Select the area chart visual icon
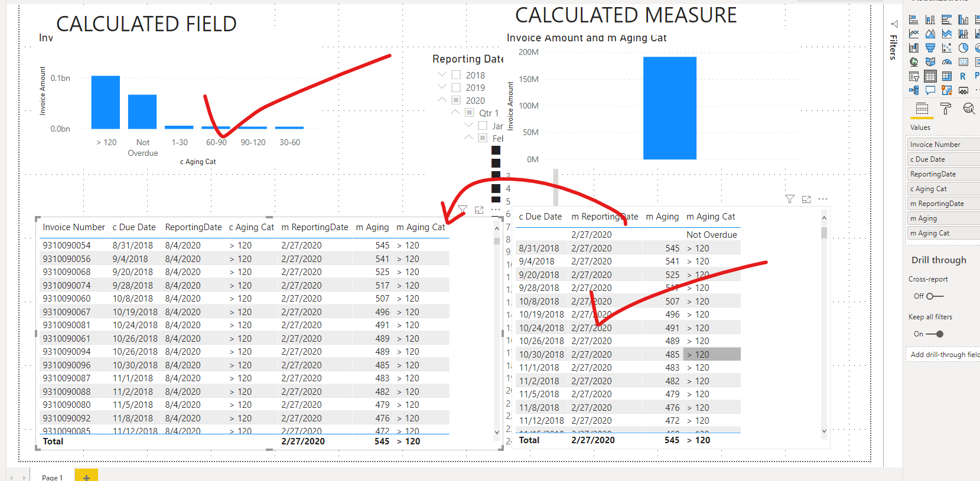 point(930,34)
